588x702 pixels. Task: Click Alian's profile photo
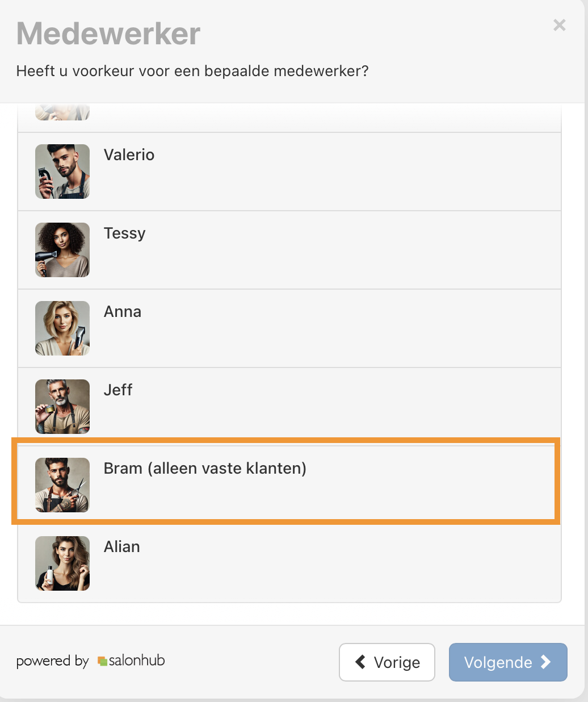click(x=62, y=563)
